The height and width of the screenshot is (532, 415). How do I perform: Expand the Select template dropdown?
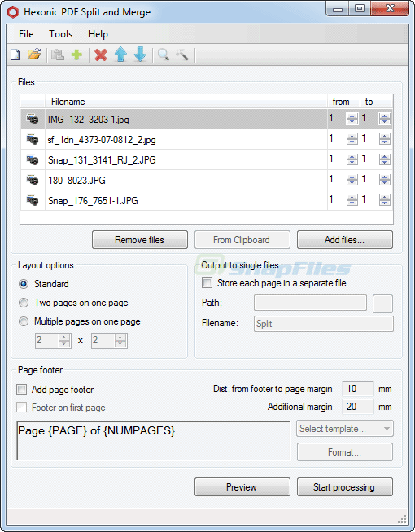point(345,429)
